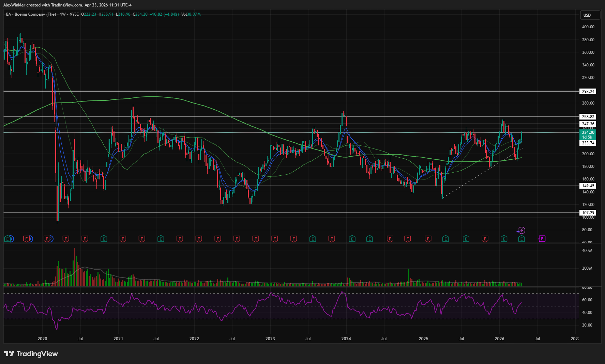This screenshot has height=364, width=605.
Task: Click the AlexWinkler created with TradingView.com text
Action: coord(67,5)
